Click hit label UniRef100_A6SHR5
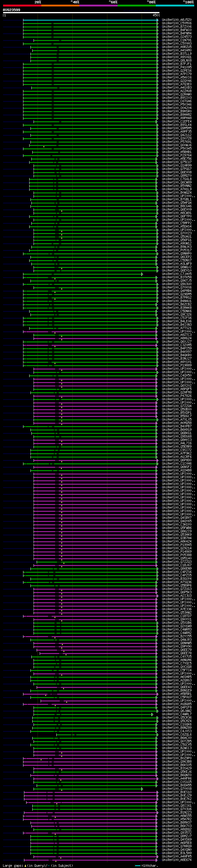The width and height of the screenshot is (197, 868). point(177,677)
